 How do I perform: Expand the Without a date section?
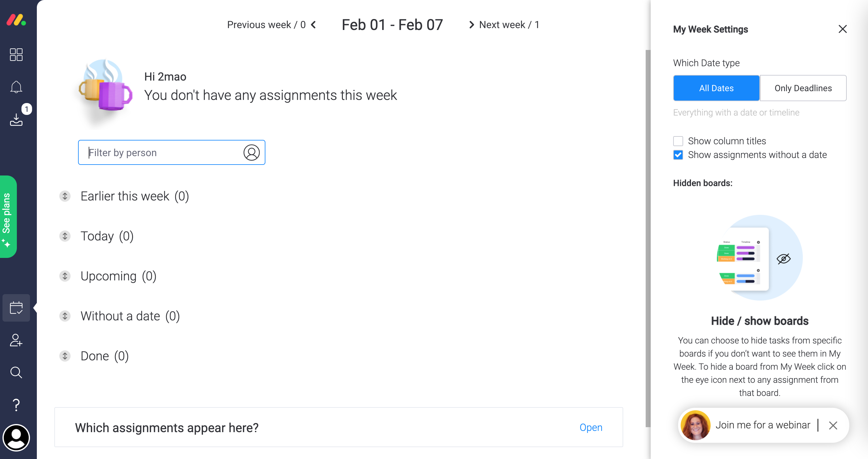pos(65,316)
